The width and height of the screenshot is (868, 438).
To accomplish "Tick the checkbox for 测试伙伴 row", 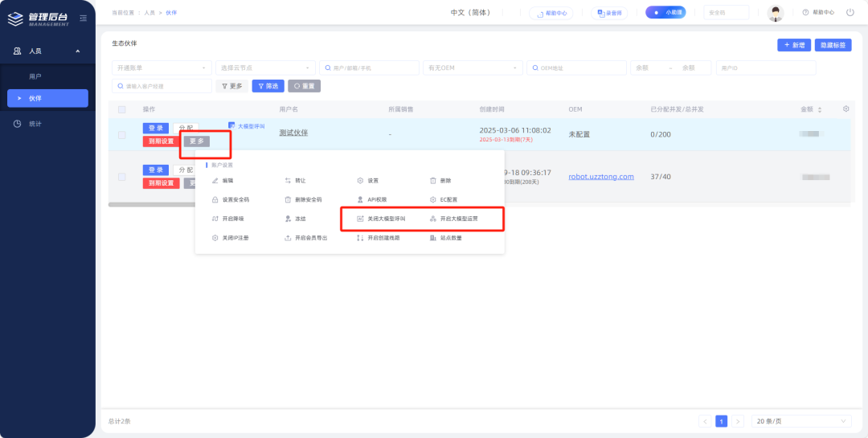I will (122, 135).
